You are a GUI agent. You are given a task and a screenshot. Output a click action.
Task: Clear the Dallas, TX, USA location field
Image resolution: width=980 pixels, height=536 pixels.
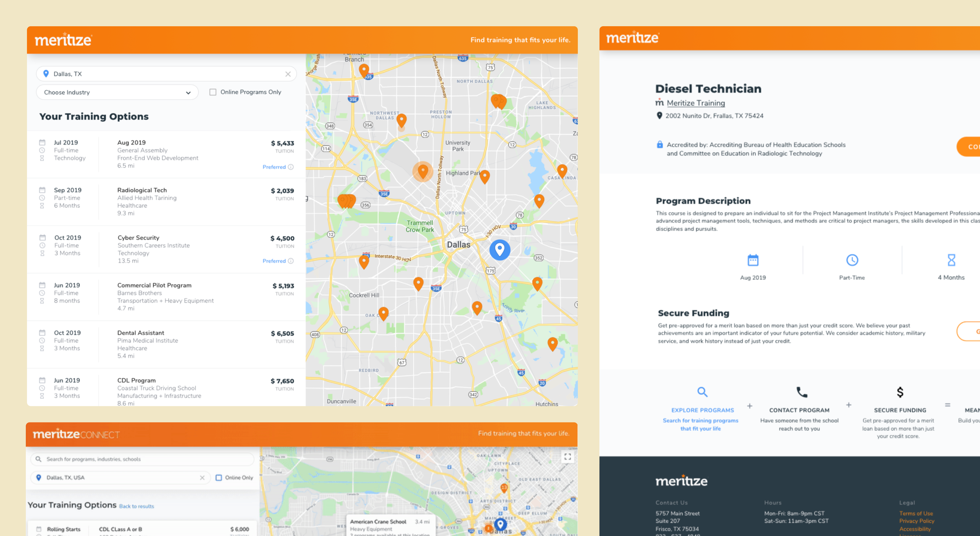(202, 478)
